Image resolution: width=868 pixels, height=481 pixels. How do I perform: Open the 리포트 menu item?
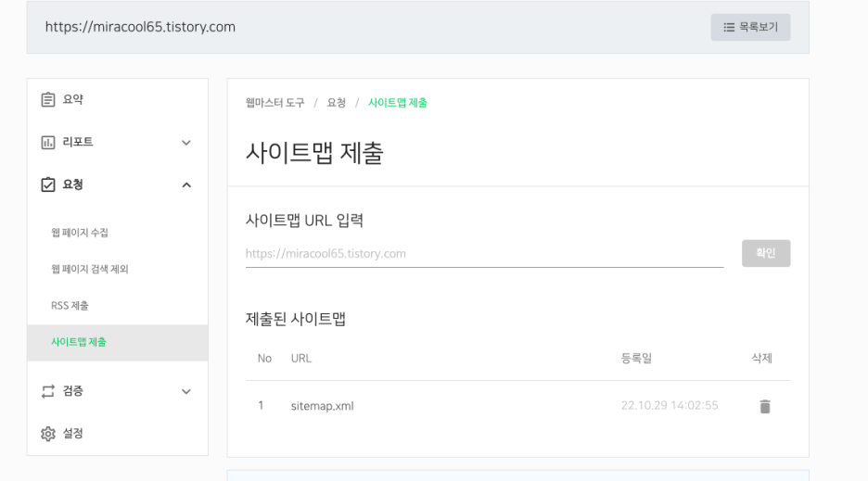click(x=118, y=142)
